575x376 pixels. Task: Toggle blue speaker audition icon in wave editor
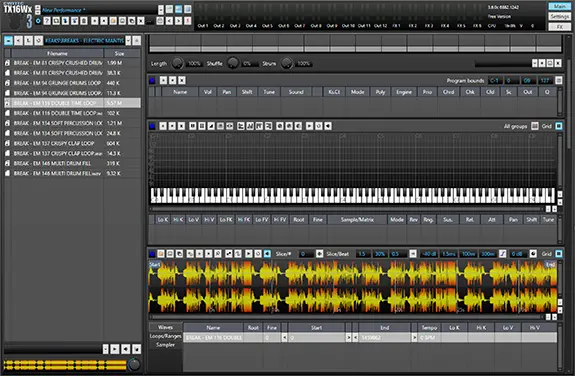(x=267, y=254)
